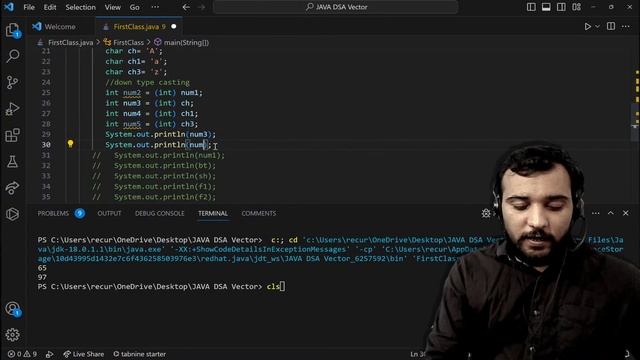Click the lightbulb quick fix icon
This screenshot has height=360, width=640.
70,144
